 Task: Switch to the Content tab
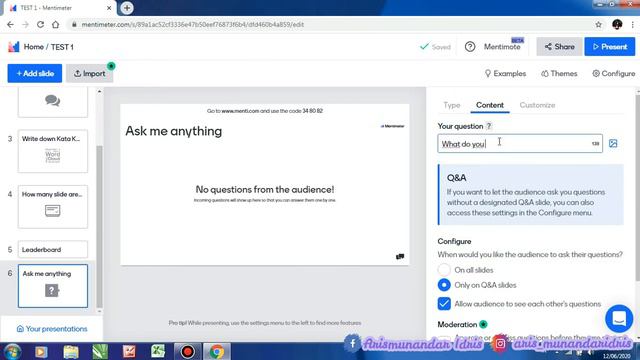[x=490, y=105]
